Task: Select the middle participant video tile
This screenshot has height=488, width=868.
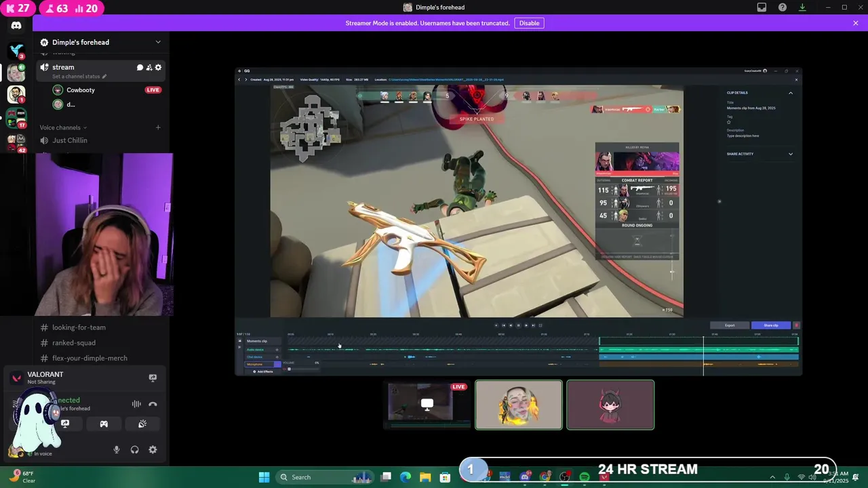Action: click(x=519, y=405)
